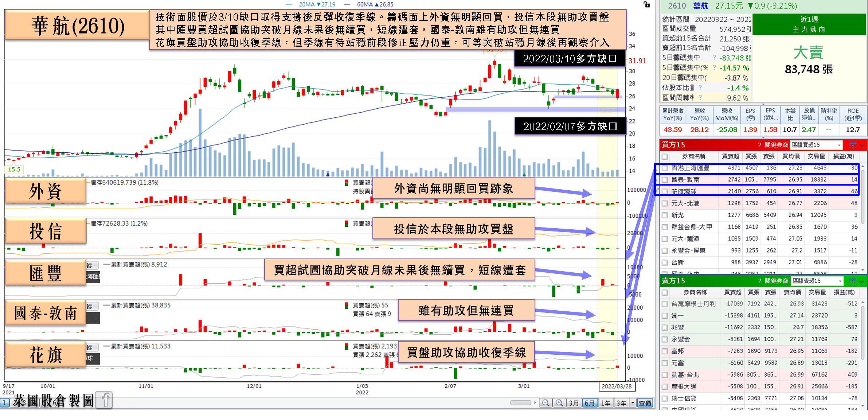
Task: Click the ROE(近4季) value 12.7
Action: tap(853, 130)
